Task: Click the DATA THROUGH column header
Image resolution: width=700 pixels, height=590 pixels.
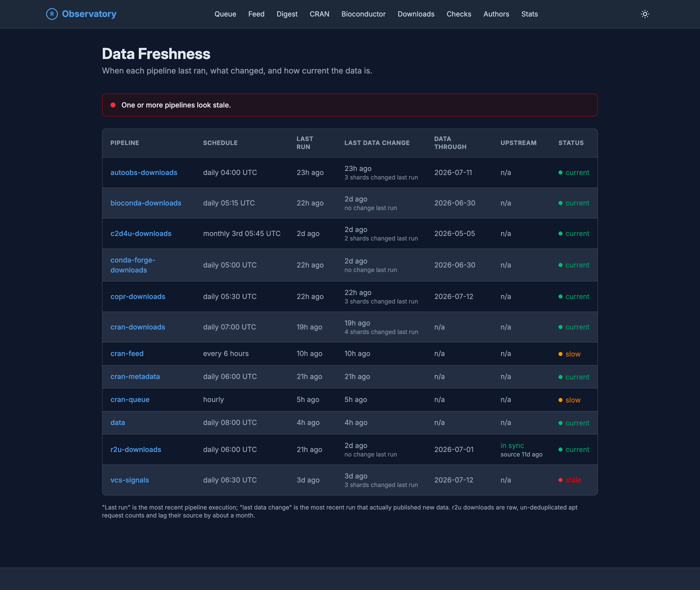Action: (450, 143)
